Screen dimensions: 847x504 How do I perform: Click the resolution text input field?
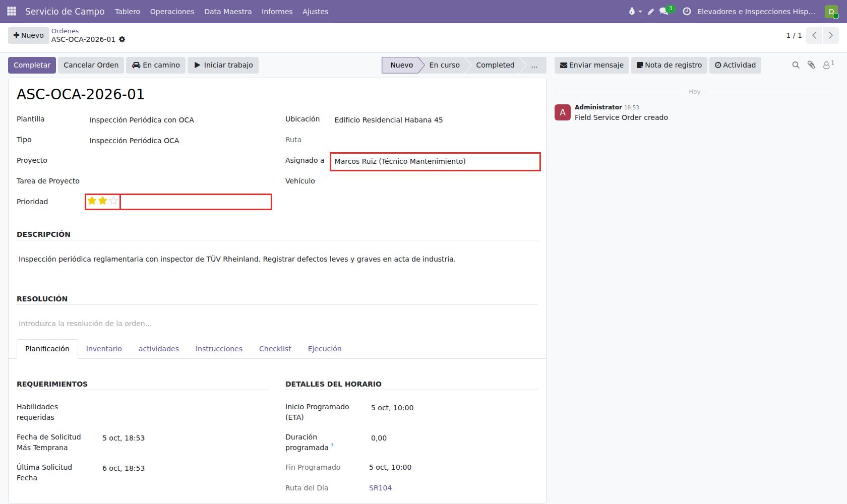coord(277,324)
